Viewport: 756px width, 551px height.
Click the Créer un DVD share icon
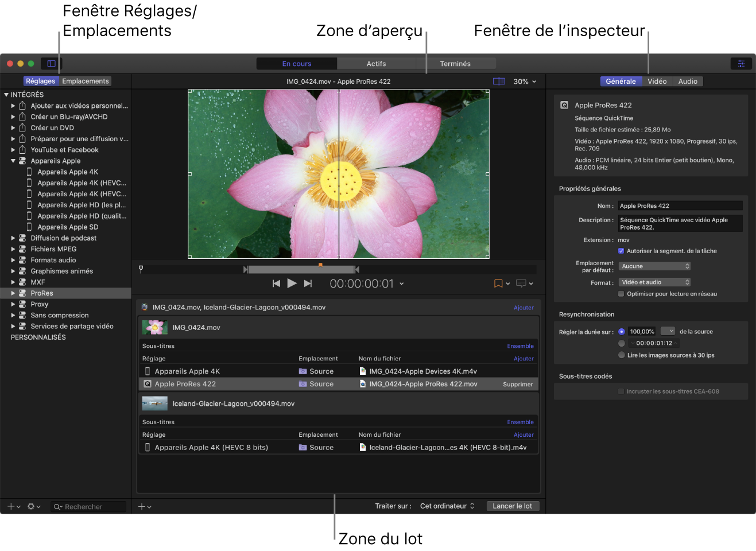point(22,127)
